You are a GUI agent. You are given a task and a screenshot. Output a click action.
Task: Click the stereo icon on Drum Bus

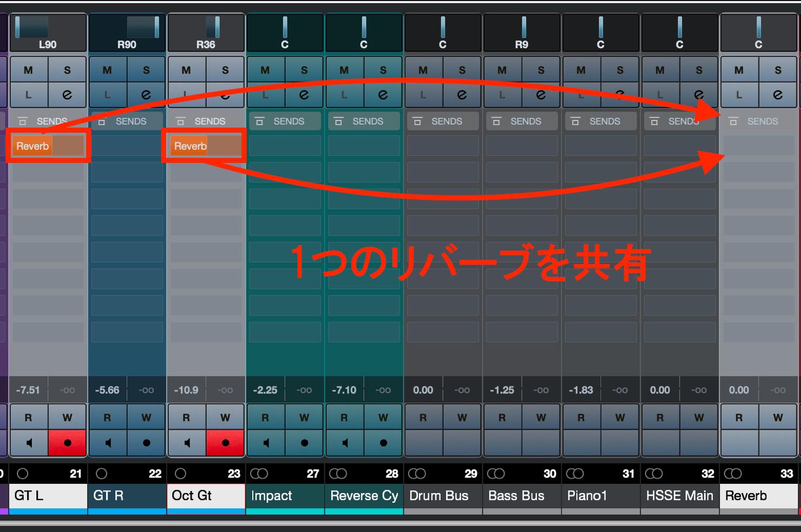[x=417, y=474]
